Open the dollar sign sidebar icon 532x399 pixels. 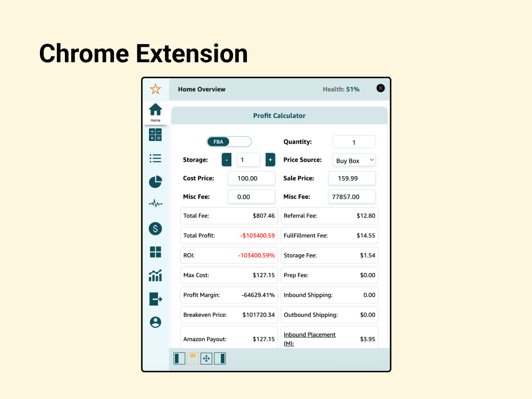(155, 229)
